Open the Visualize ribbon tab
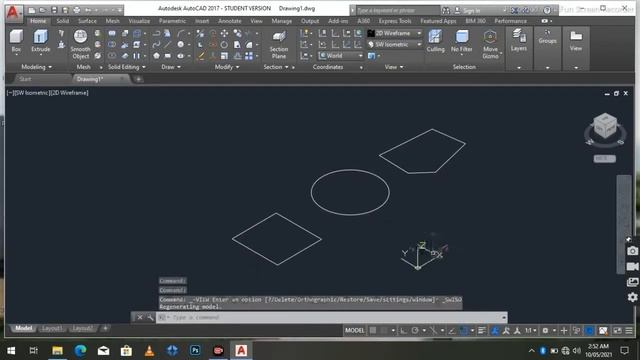Viewport: 640px width, 360px height. pyautogui.click(x=139, y=21)
